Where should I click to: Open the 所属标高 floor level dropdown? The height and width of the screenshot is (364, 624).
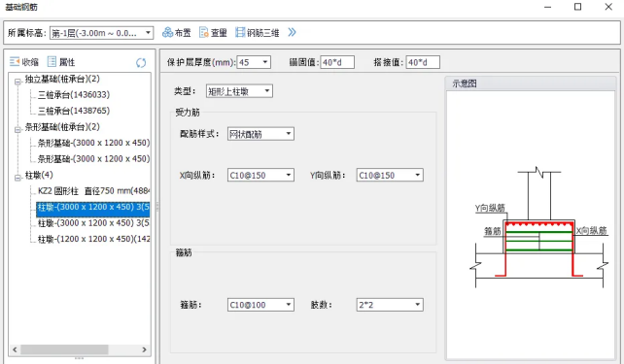pyautogui.click(x=101, y=33)
